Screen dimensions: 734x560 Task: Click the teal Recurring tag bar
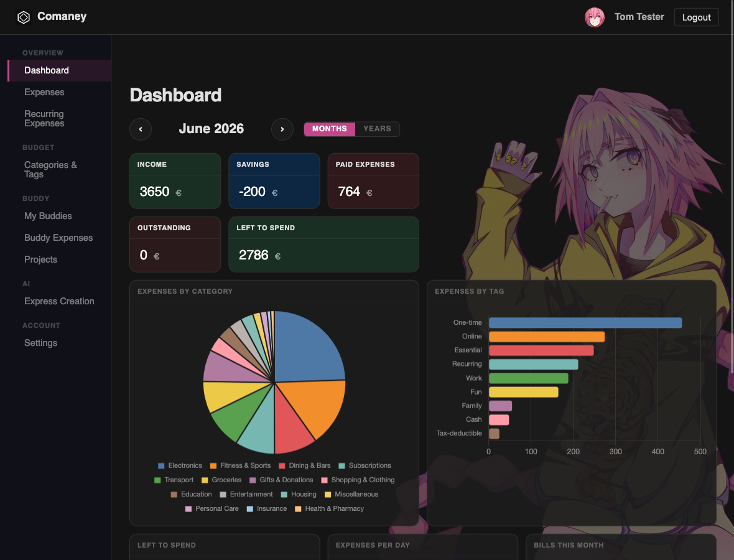coord(533,364)
